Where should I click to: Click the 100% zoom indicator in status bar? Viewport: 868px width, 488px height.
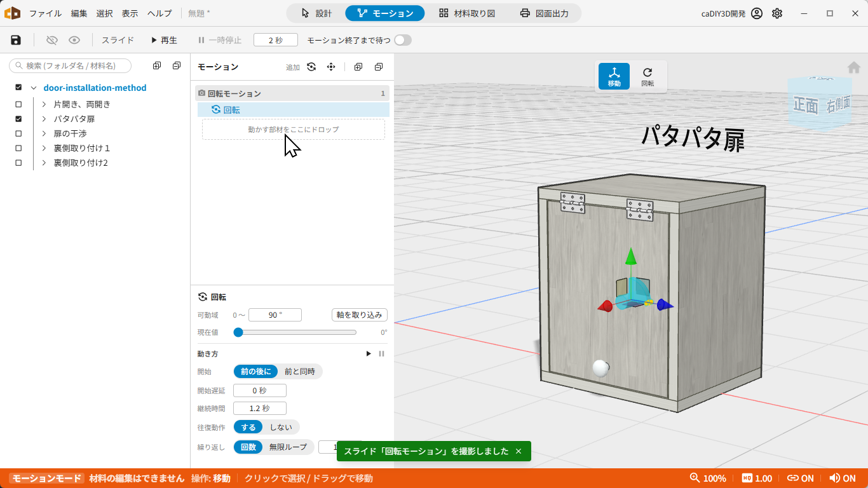click(x=708, y=478)
